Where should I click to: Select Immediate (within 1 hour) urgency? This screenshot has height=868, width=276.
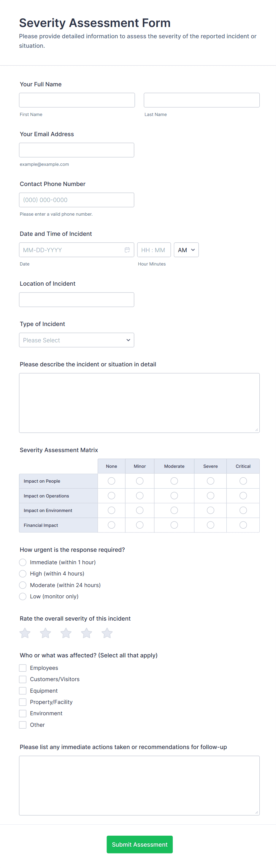click(23, 562)
